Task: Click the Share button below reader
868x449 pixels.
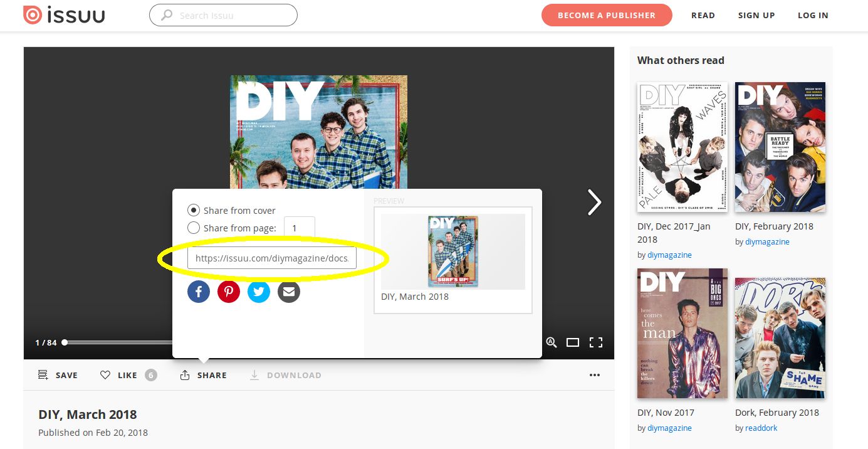Action: [203, 375]
